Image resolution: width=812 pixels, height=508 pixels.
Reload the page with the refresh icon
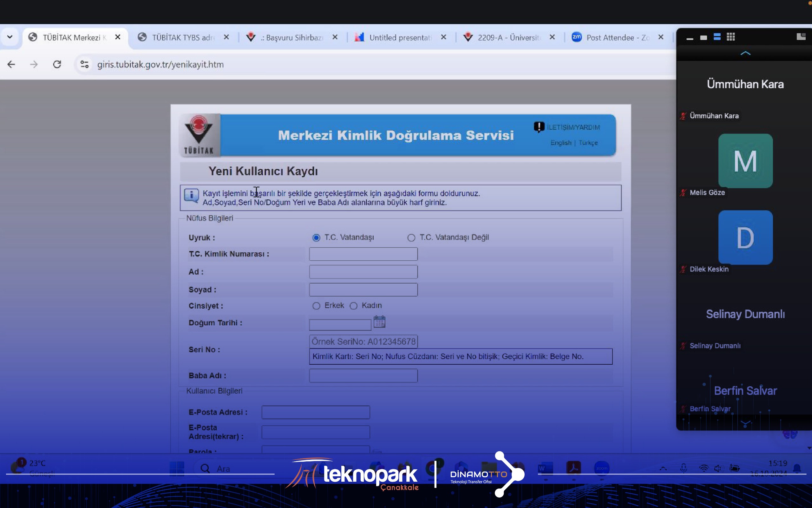tap(57, 64)
